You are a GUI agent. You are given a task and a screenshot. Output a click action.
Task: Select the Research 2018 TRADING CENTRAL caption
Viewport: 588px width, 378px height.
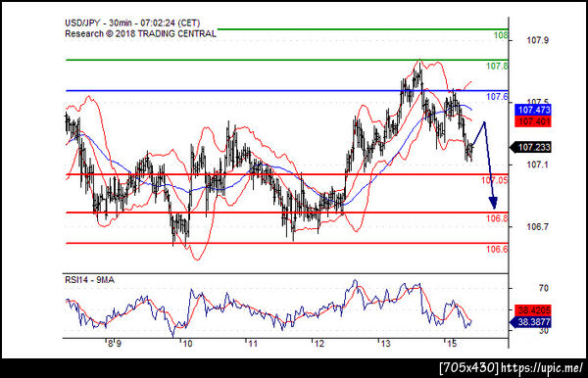tap(140, 33)
